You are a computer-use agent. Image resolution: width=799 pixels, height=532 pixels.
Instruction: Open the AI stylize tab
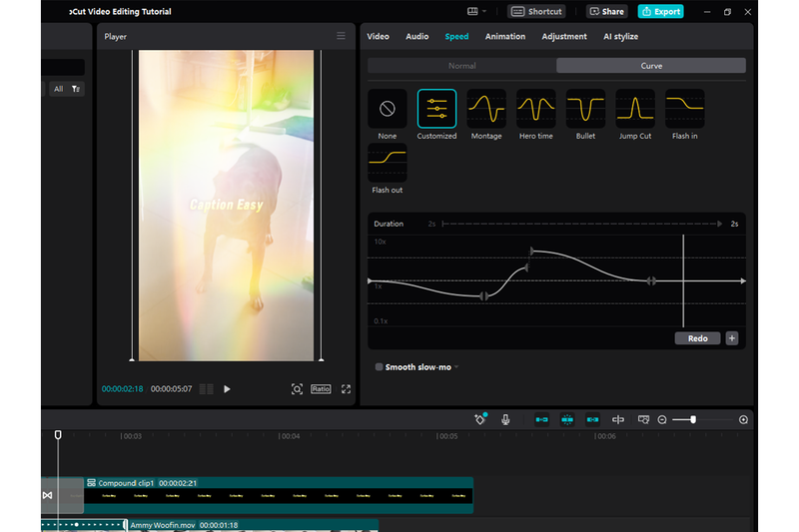point(620,37)
